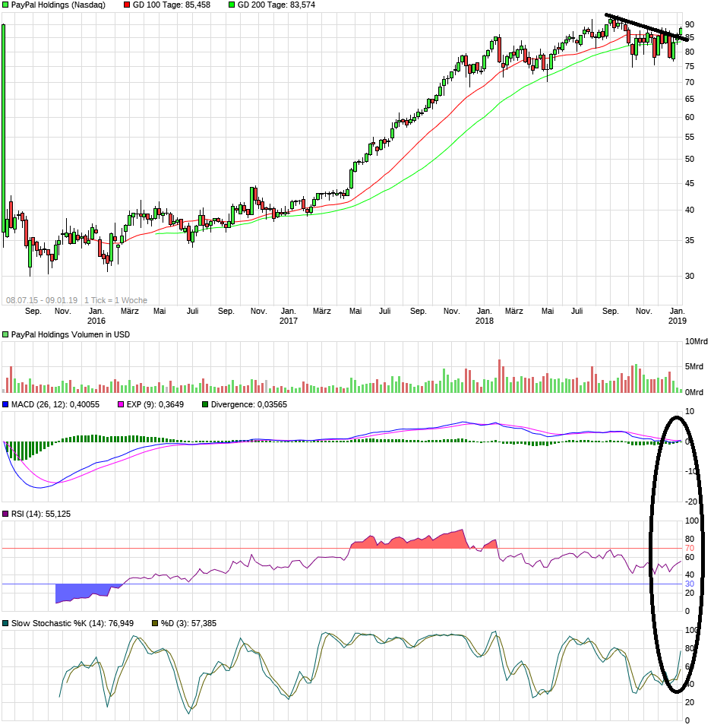
Task: Click the olive %D (3) legend swatch
Action: [156, 624]
